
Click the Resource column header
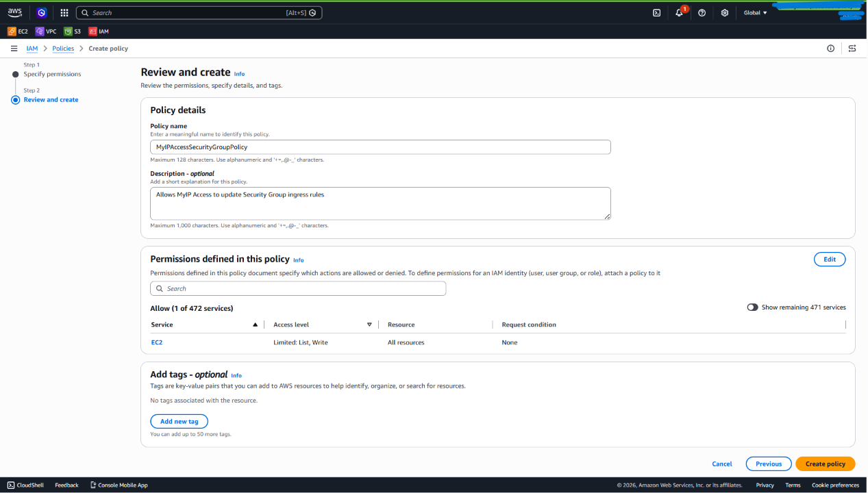tap(401, 325)
